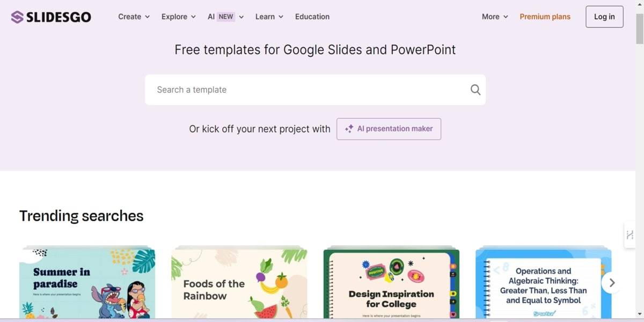Focus the Search a template field

coord(306,90)
